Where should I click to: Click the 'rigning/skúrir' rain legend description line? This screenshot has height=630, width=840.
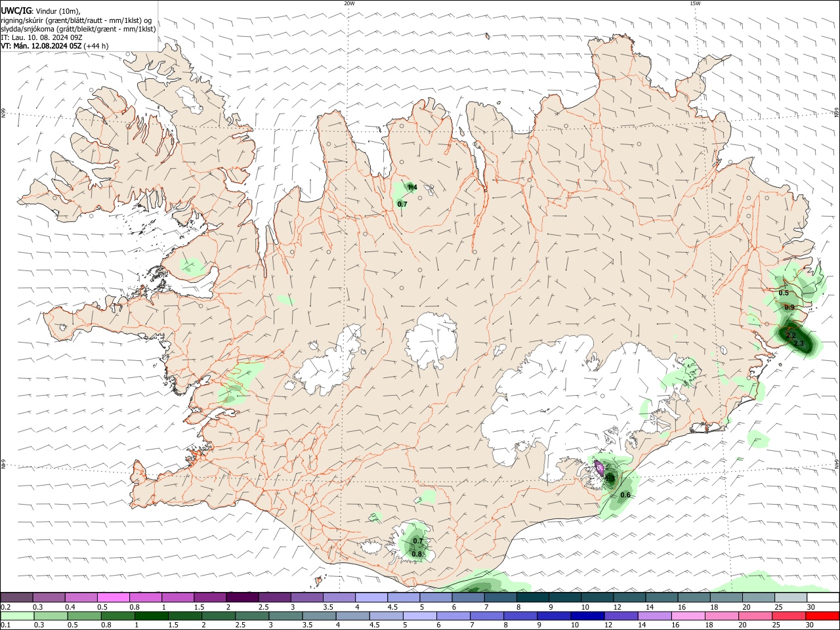[76, 20]
